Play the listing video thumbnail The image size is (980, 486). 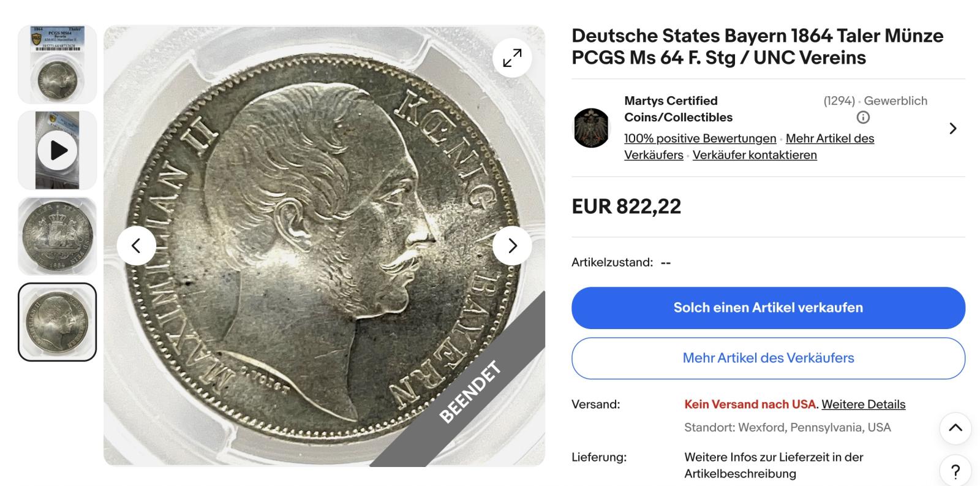coord(58,150)
